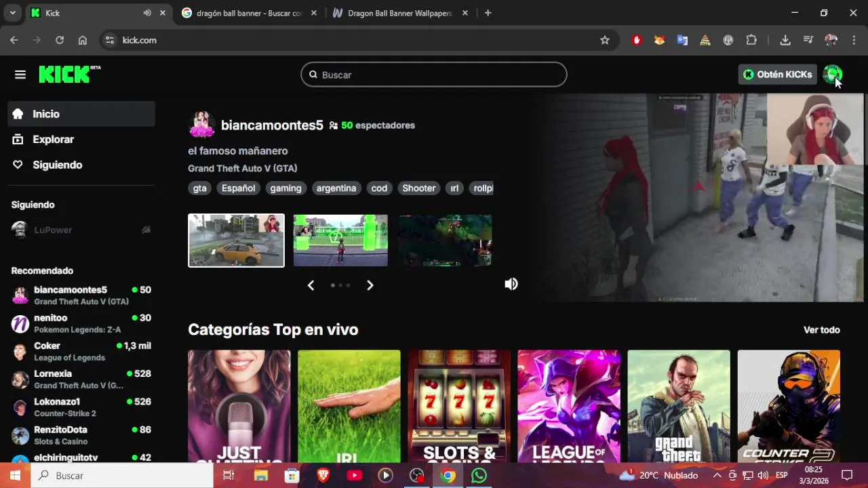Click the kick.com address bar
This screenshot has width=868, height=488.
coord(359,40)
